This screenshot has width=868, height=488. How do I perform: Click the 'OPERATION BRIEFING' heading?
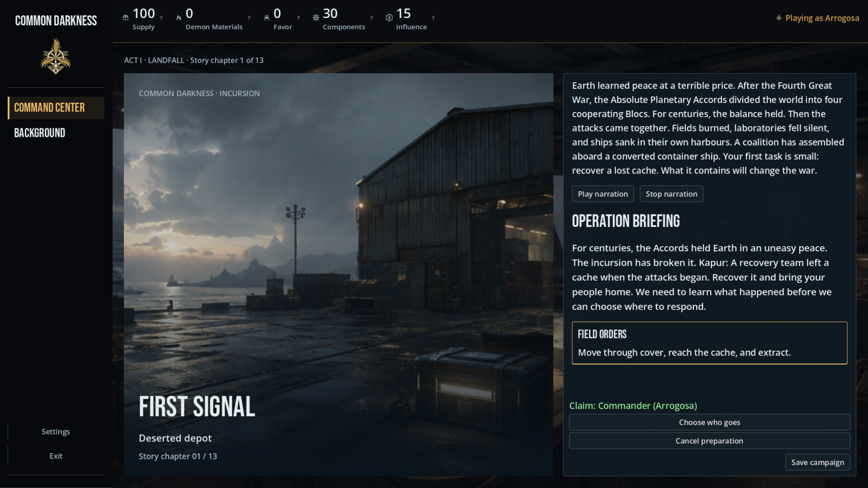pyautogui.click(x=626, y=221)
